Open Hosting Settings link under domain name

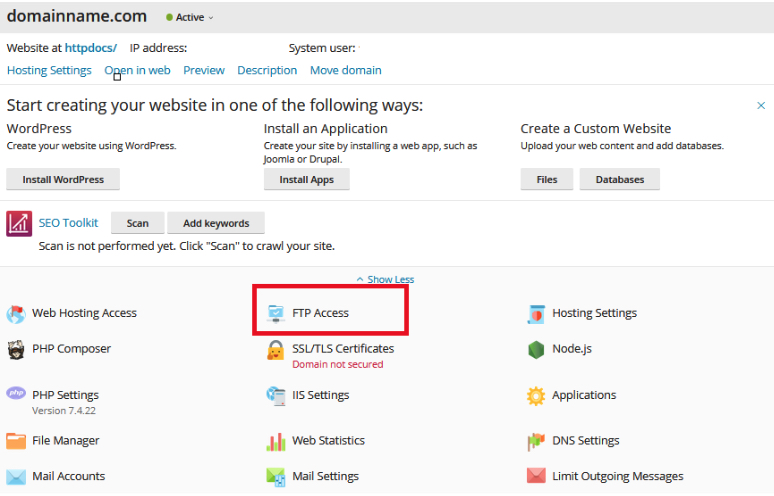click(x=49, y=71)
